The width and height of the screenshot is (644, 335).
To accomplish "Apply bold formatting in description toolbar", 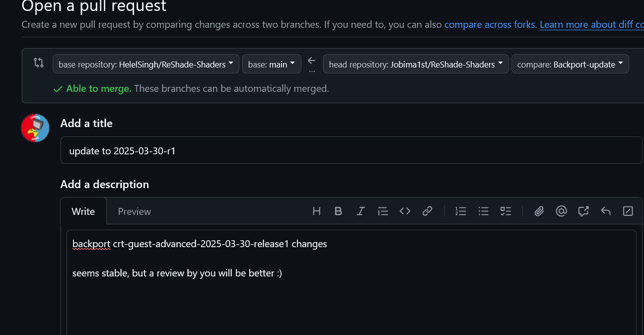I will tap(338, 211).
